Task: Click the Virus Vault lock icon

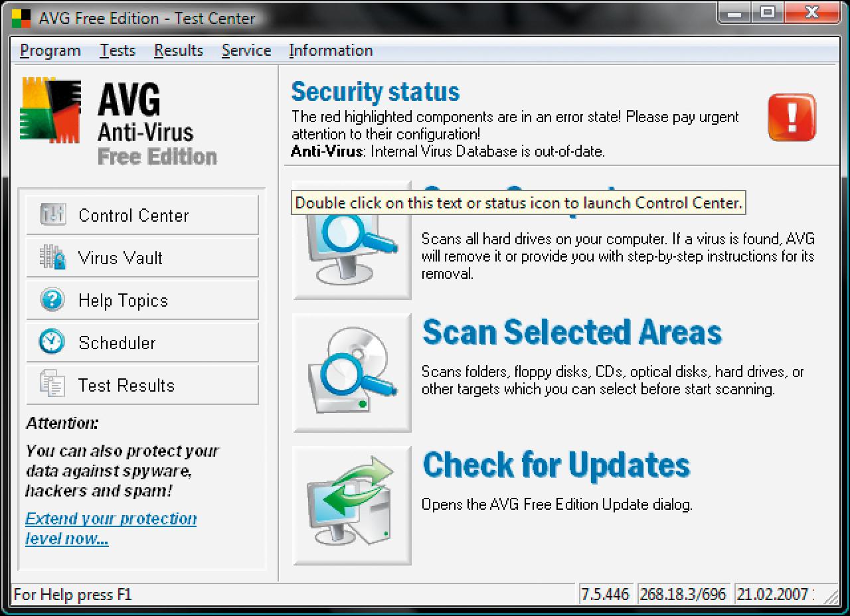Action: 52,257
